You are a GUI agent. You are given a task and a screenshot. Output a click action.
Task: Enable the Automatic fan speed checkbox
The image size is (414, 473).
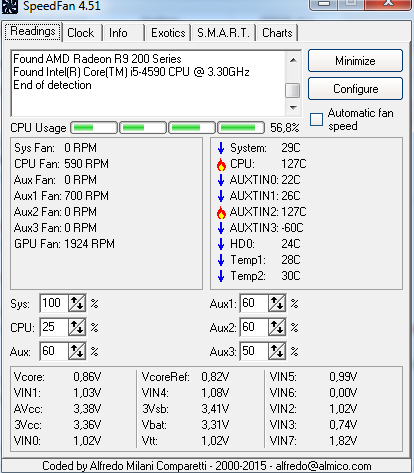(316, 119)
